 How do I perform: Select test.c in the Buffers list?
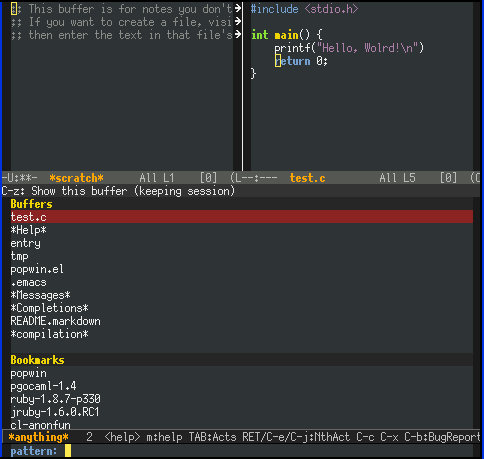click(242, 217)
